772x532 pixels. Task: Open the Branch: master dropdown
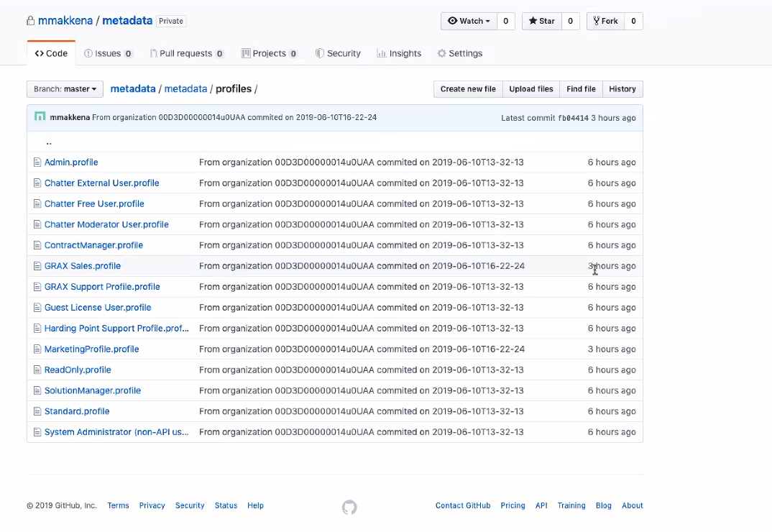[65, 89]
